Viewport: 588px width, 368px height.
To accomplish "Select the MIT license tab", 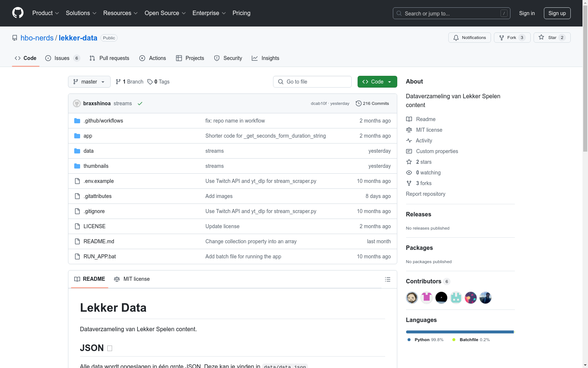I will point(132,279).
